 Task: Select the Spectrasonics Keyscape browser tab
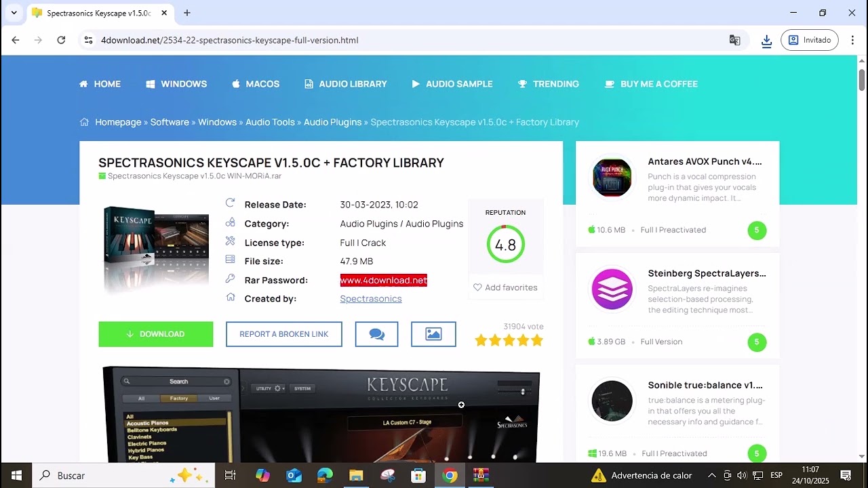pos(100,13)
